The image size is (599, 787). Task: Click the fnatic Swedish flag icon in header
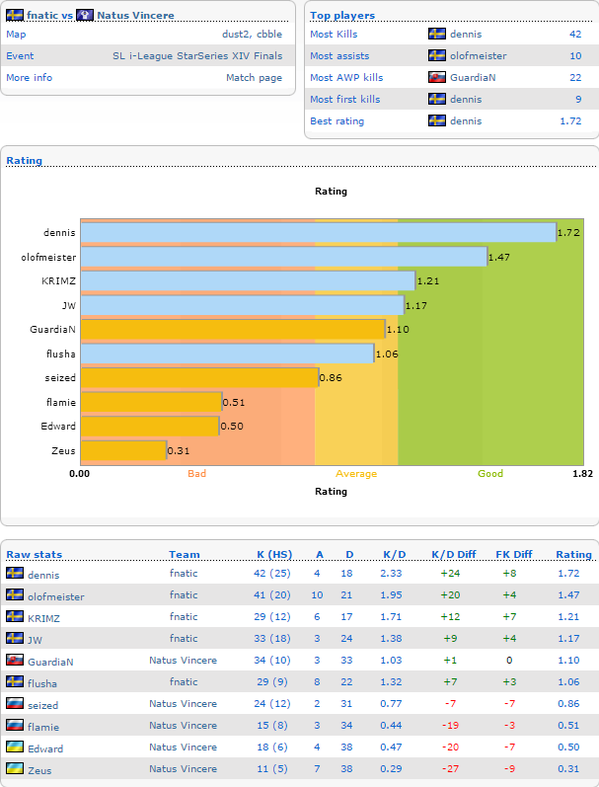click(x=15, y=15)
